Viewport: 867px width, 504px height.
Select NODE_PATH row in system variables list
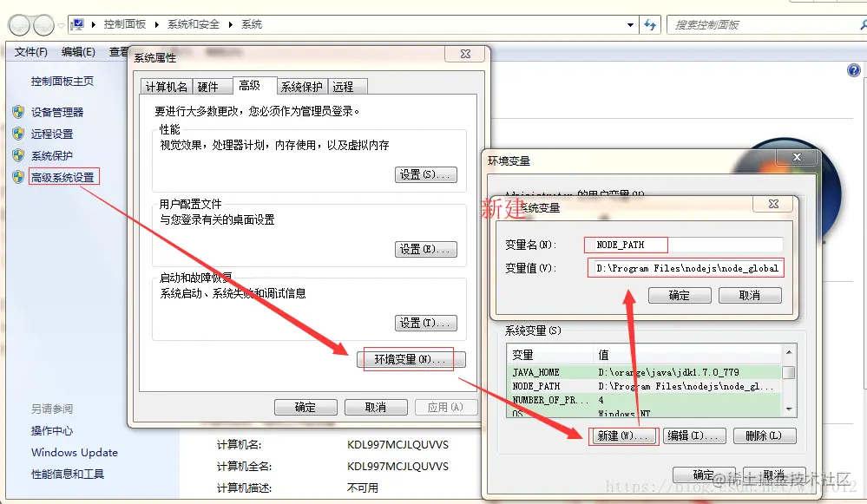tap(644, 386)
